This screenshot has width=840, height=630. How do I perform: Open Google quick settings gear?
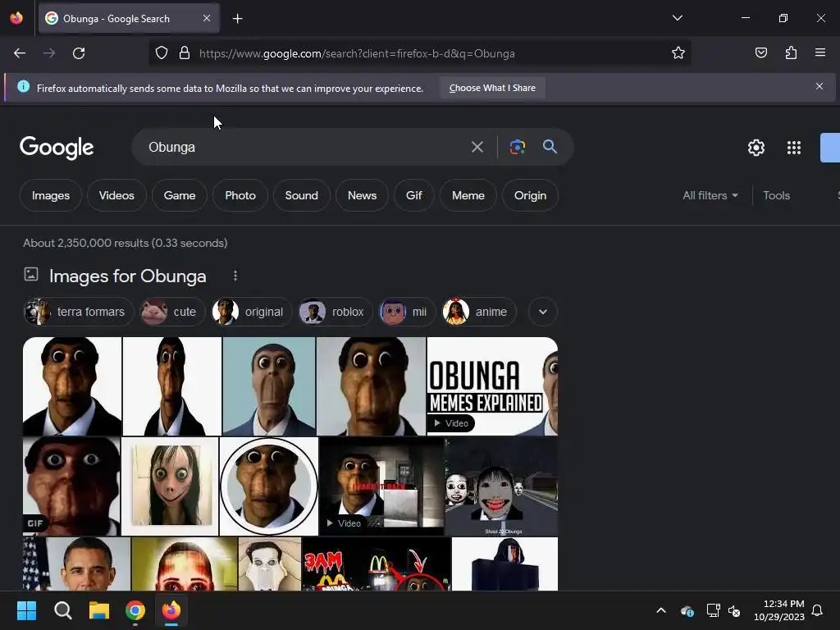756,148
